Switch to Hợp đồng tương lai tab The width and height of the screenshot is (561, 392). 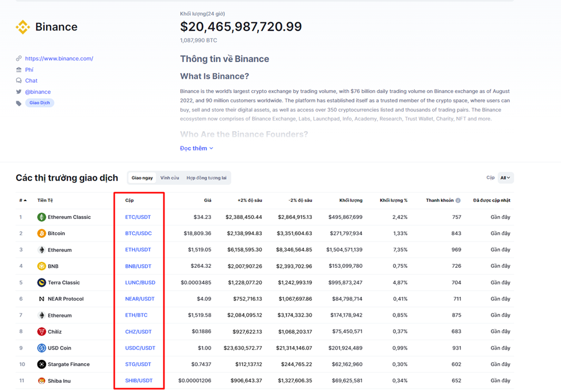tap(207, 178)
